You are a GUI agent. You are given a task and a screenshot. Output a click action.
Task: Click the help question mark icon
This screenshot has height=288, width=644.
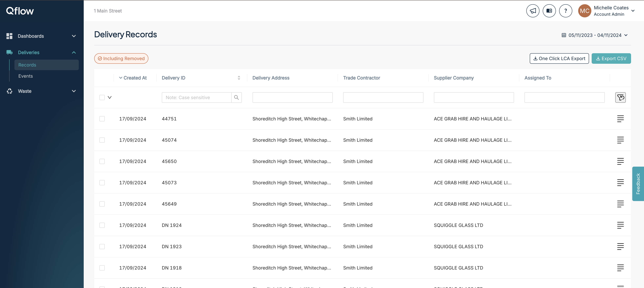(566, 10)
